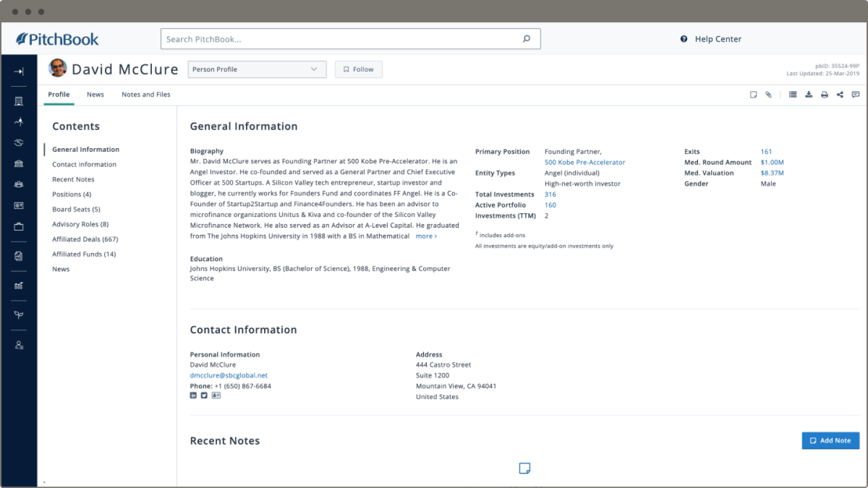868x488 pixels.
Task: Jump to Contact Information in Contents
Action: click(x=84, y=164)
